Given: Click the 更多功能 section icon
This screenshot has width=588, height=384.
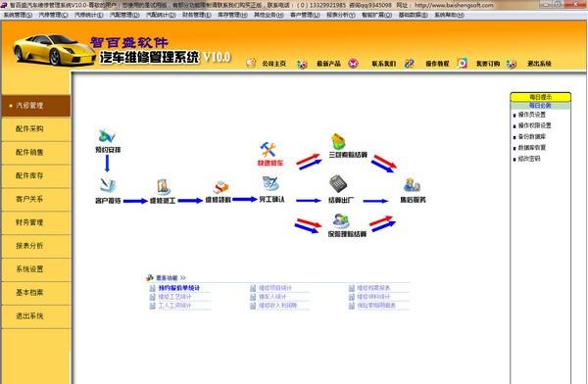Looking at the screenshot, I should [x=150, y=277].
